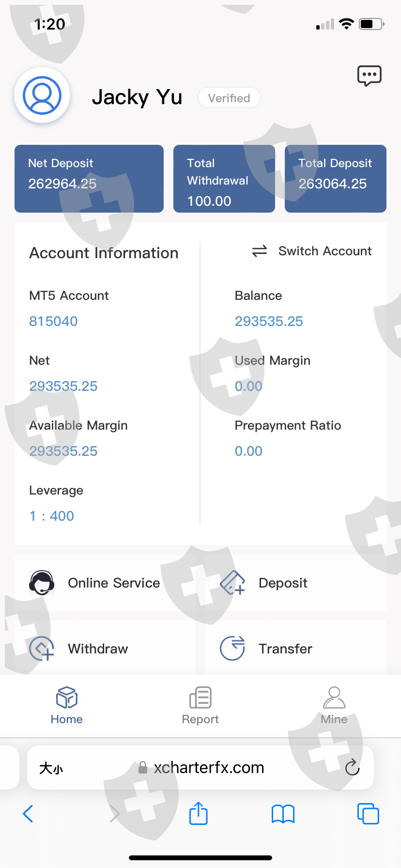Tap the leverage value 1 : 400
The width and height of the screenshot is (401, 868).
[x=51, y=516]
